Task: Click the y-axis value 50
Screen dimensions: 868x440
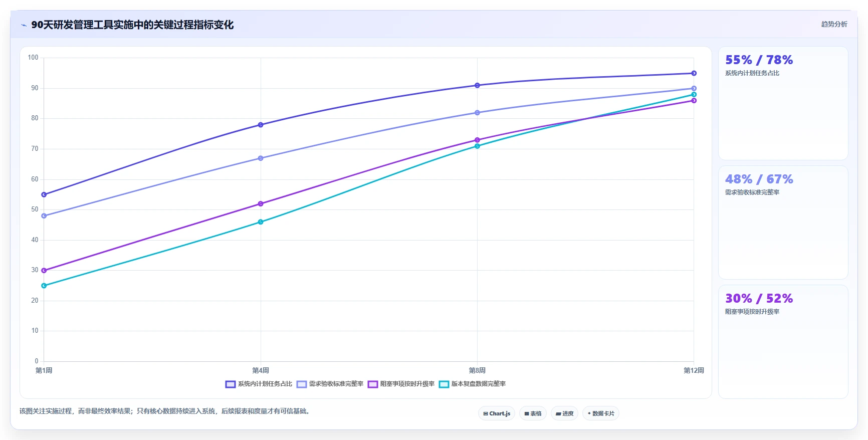Action: [35, 209]
